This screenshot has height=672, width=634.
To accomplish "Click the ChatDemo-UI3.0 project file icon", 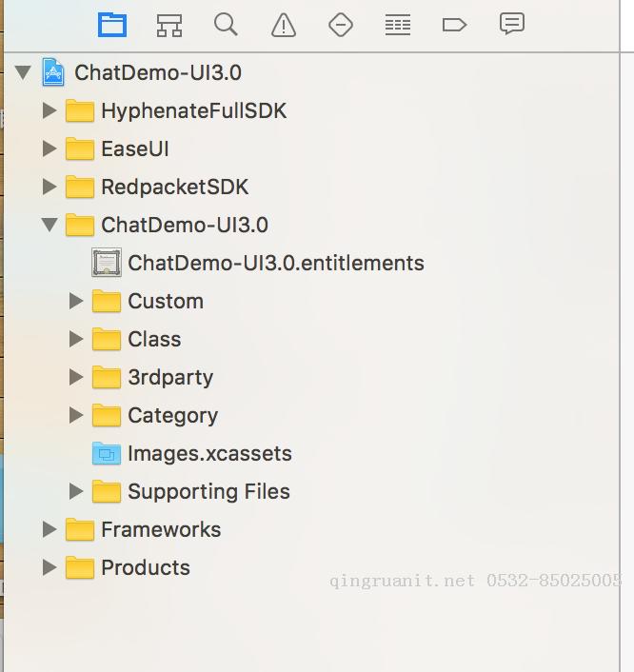I will (53, 72).
